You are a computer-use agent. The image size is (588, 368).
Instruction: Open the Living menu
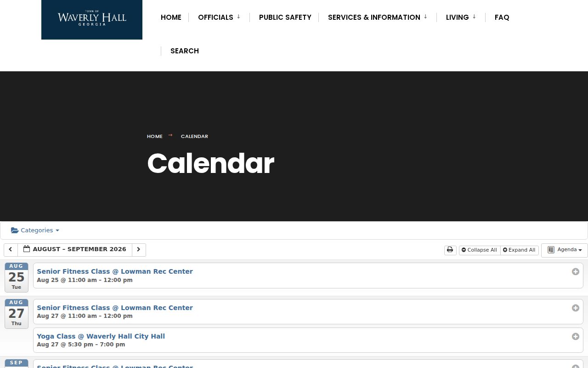[x=457, y=17]
